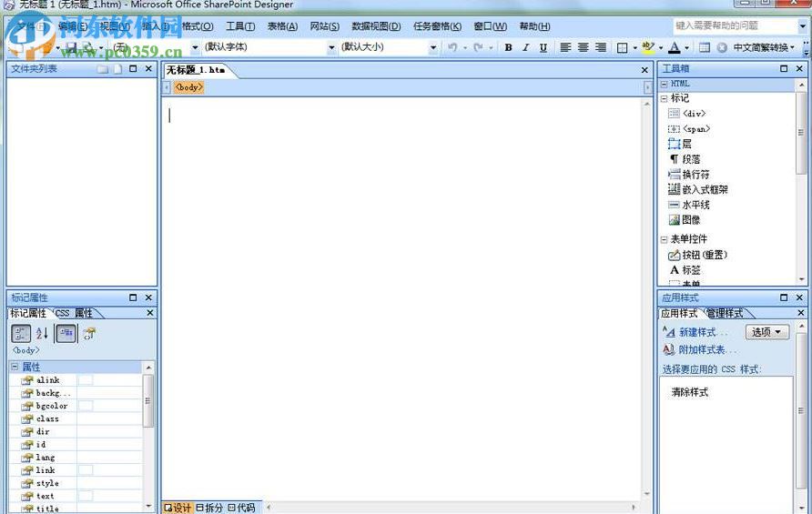Insert 图像 image from toolbox

(685, 220)
